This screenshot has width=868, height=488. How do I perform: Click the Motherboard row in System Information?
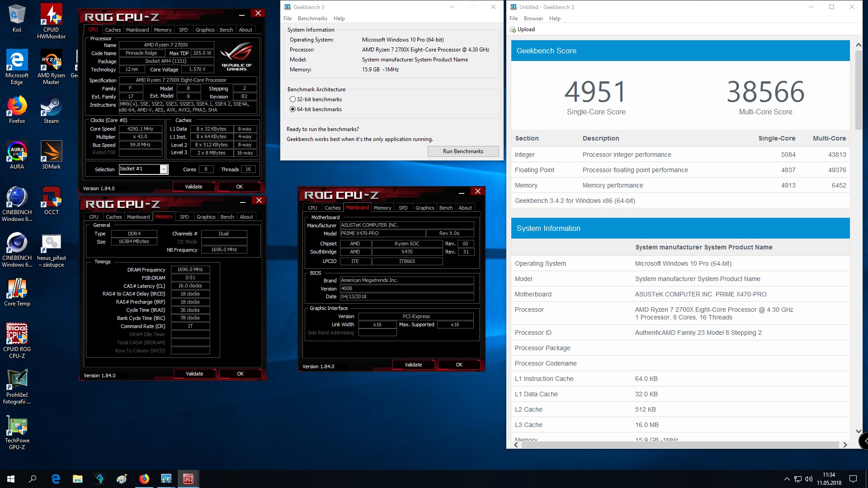click(680, 294)
